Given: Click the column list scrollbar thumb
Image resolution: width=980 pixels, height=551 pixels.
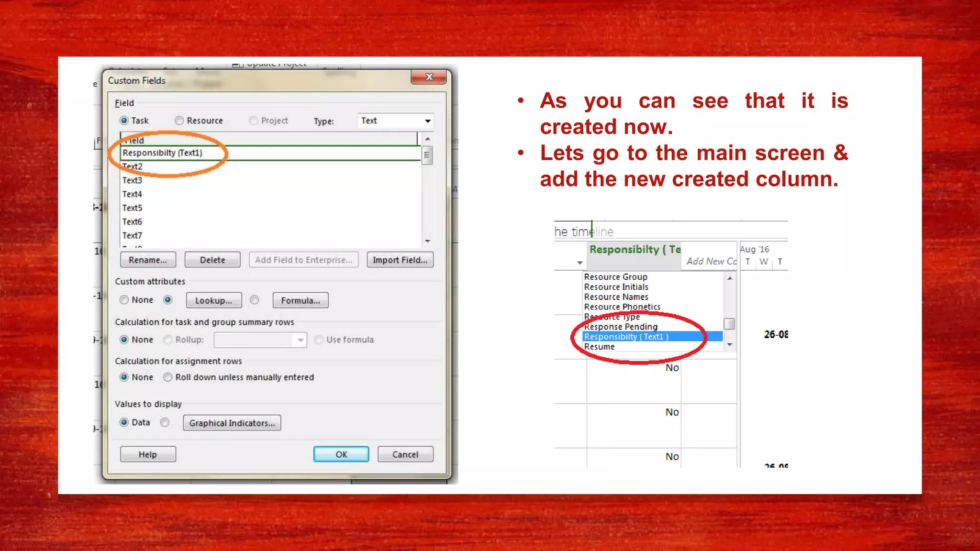Looking at the screenshot, I should (729, 324).
